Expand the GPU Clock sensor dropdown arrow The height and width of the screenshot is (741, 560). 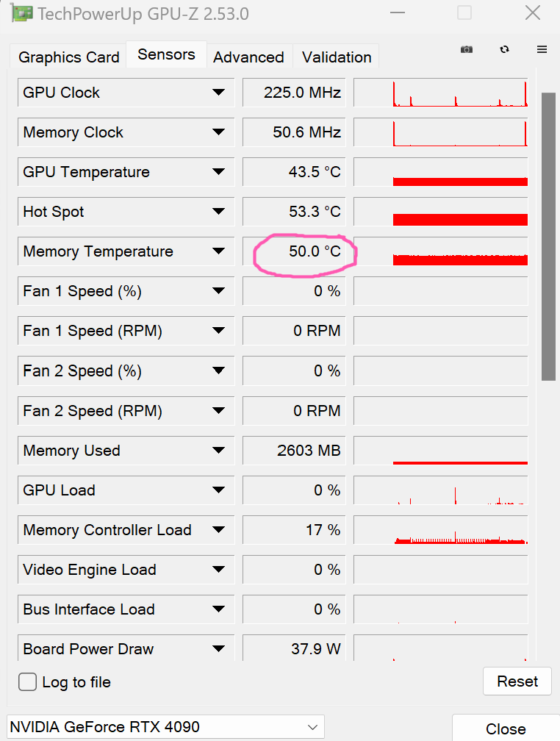[x=218, y=92]
